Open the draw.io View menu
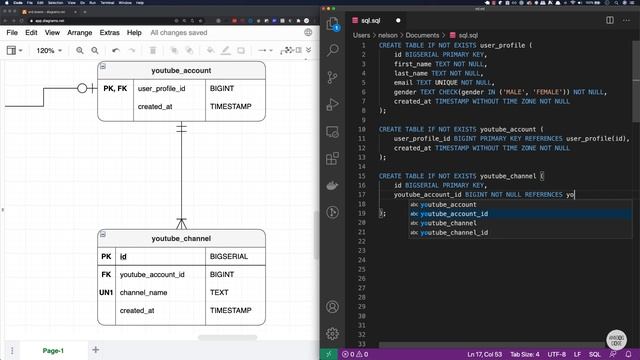This screenshot has width=640, height=360. pyautogui.click(x=52, y=33)
